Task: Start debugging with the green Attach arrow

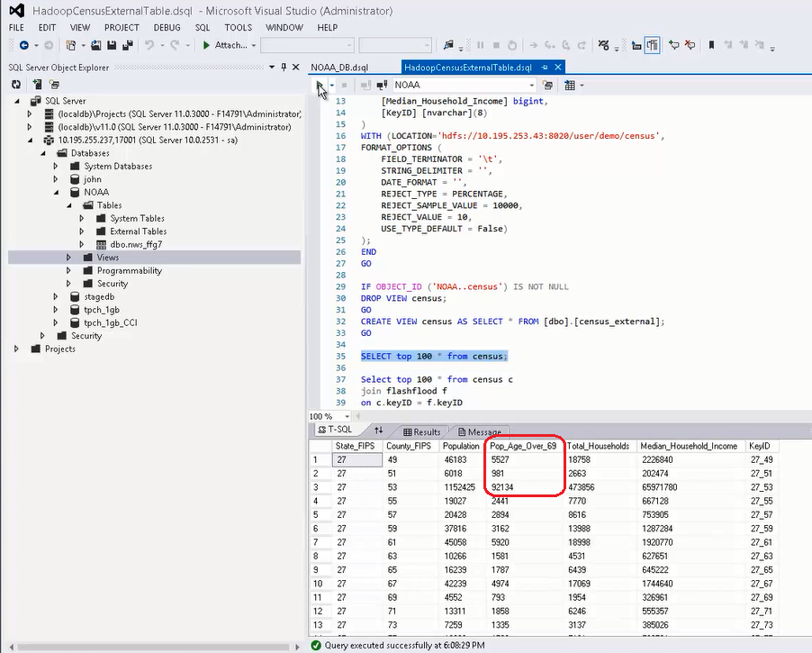Action: pos(206,46)
